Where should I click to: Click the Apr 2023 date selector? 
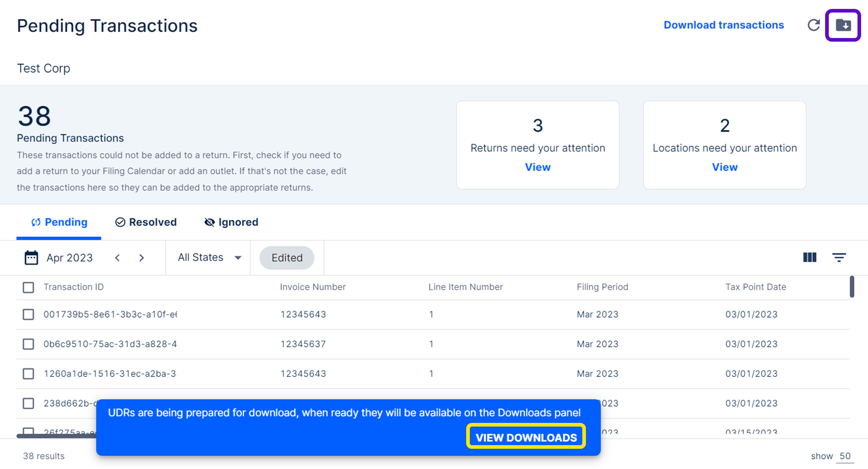(x=70, y=258)
